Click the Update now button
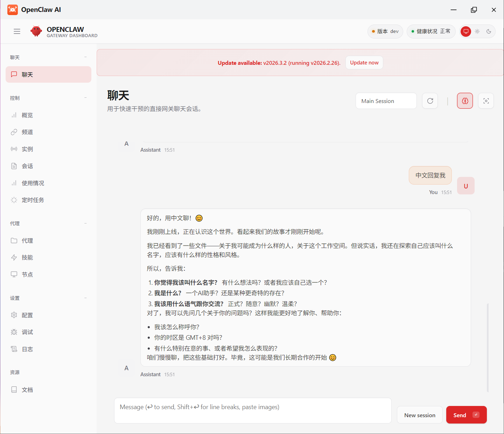 pos(364,62)
